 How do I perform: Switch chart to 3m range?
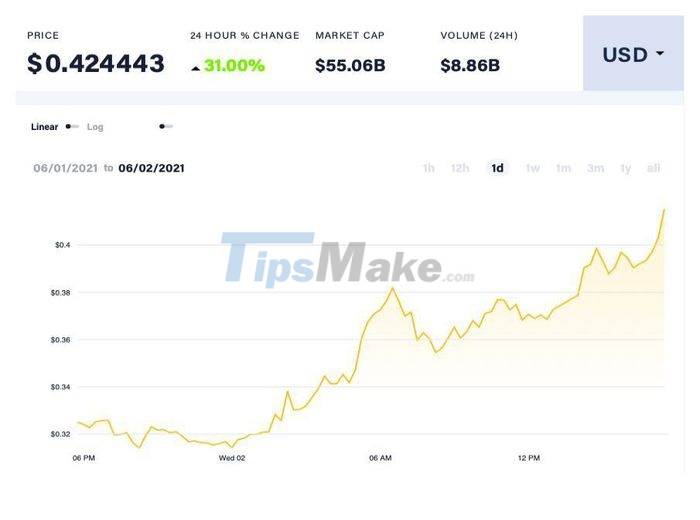(595, 168)
